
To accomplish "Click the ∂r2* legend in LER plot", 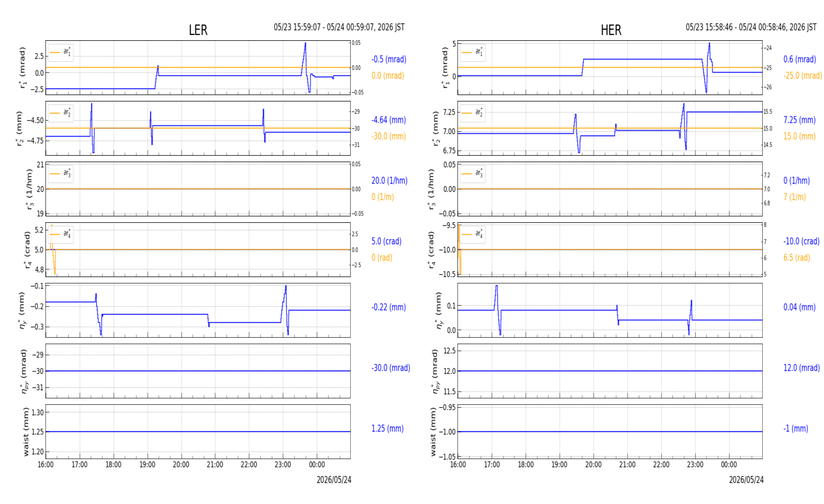I will pos(61,113).
